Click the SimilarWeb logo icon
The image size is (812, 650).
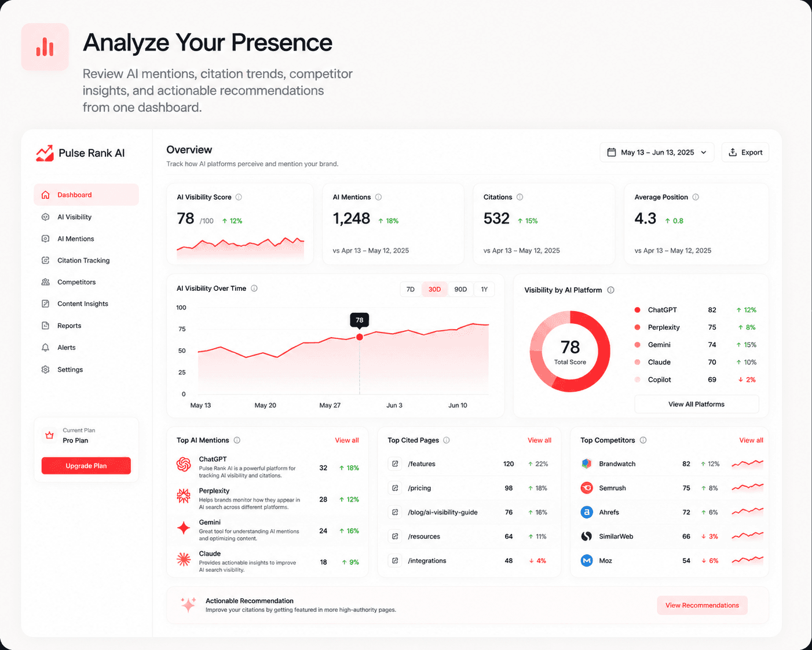point(587,536)
